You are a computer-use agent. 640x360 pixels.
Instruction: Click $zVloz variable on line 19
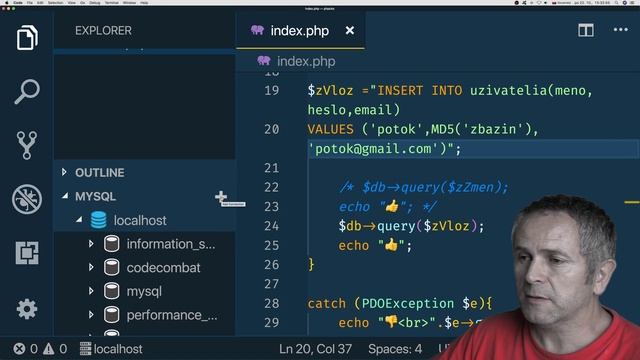(330, 90)
